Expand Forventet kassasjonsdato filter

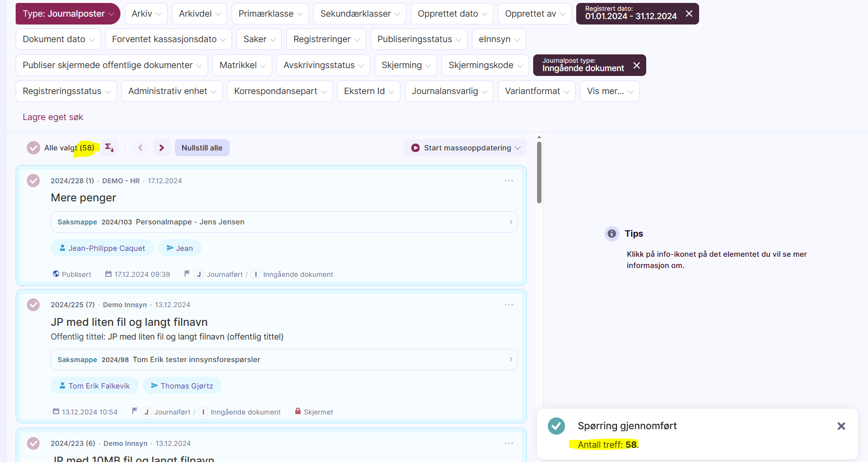[168, 39]
